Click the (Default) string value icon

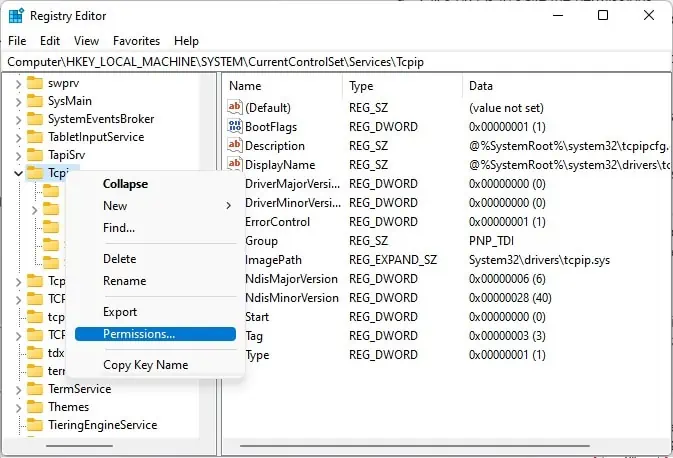pos(235,107)
